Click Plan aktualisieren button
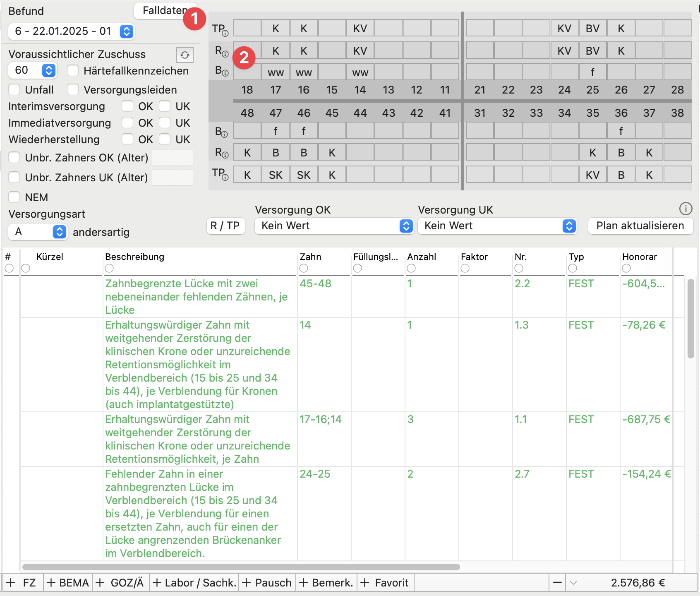700x596 pixels. (x=640, y=226)
